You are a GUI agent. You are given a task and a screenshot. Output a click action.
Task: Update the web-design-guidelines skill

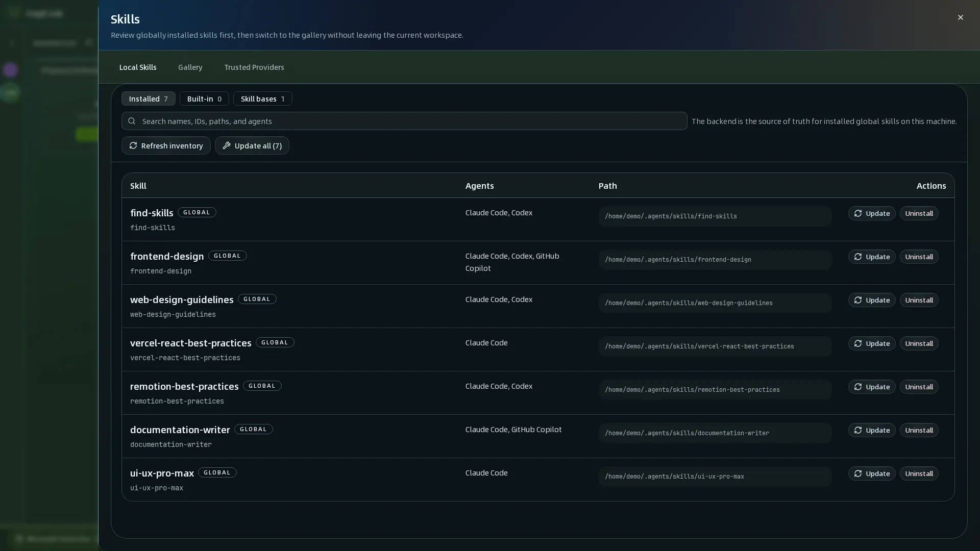[872, 300]
